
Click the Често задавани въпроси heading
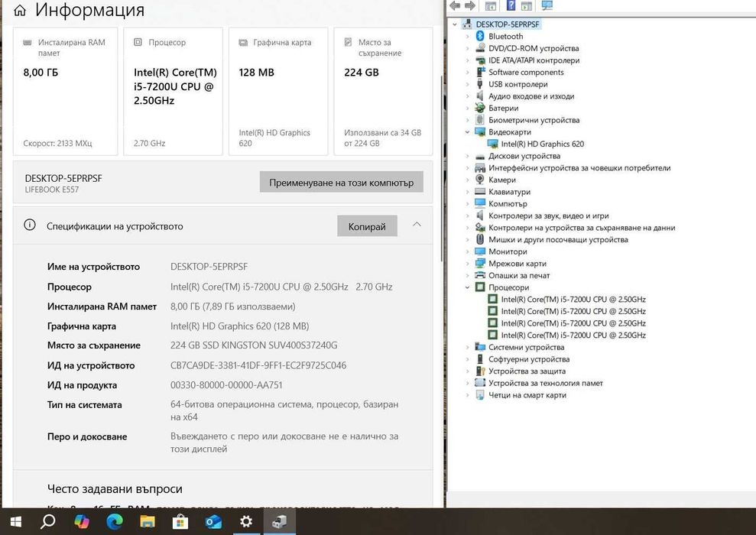coord(115,488)
